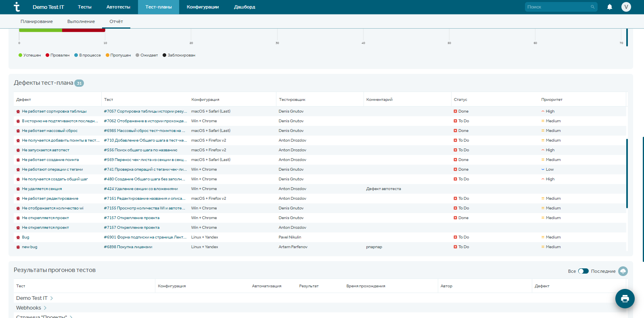This screenshot has width=644, height=318.
Task: Click bug icon for 'Не работает массовый сброс'
Action: point(18,131)
